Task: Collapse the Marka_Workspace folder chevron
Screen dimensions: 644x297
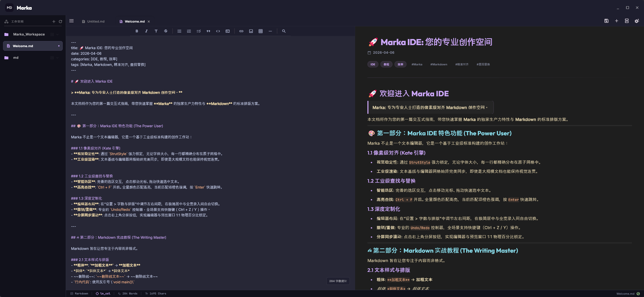Action: (58, 34)
